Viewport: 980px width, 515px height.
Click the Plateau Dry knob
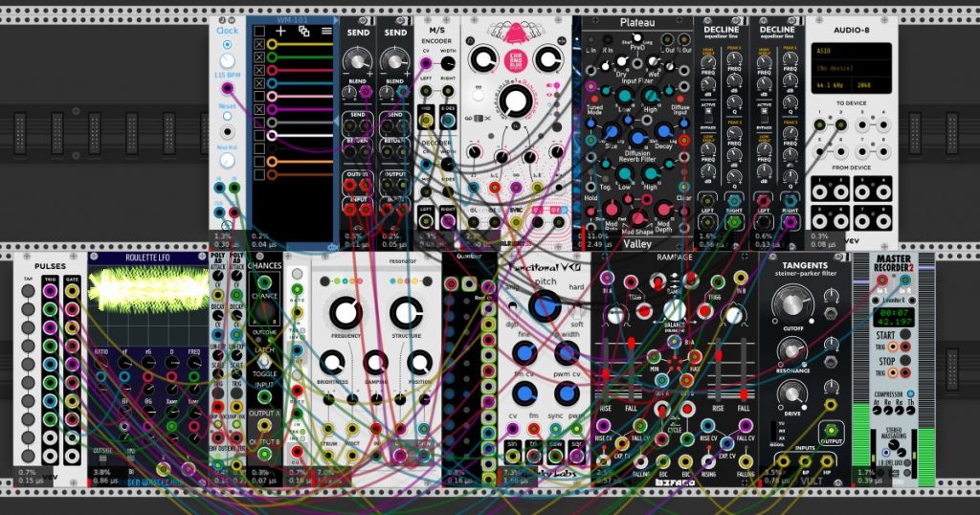point(621,61)
